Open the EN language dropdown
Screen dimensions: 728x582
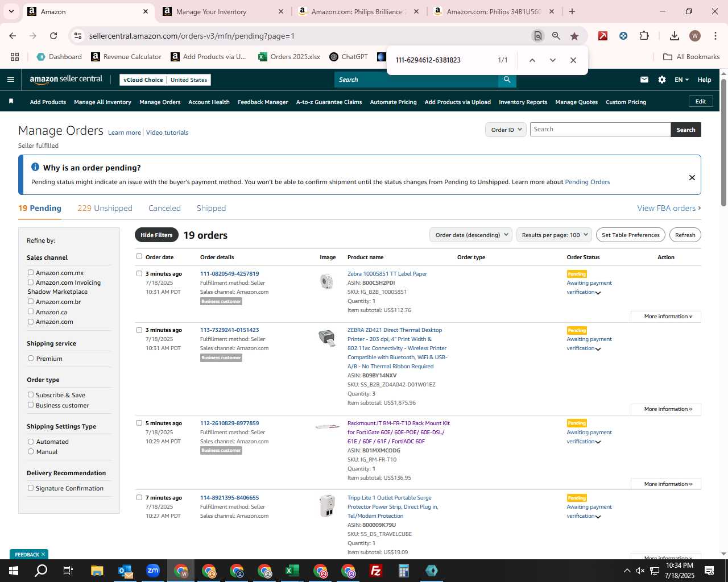tap(681, 80)
